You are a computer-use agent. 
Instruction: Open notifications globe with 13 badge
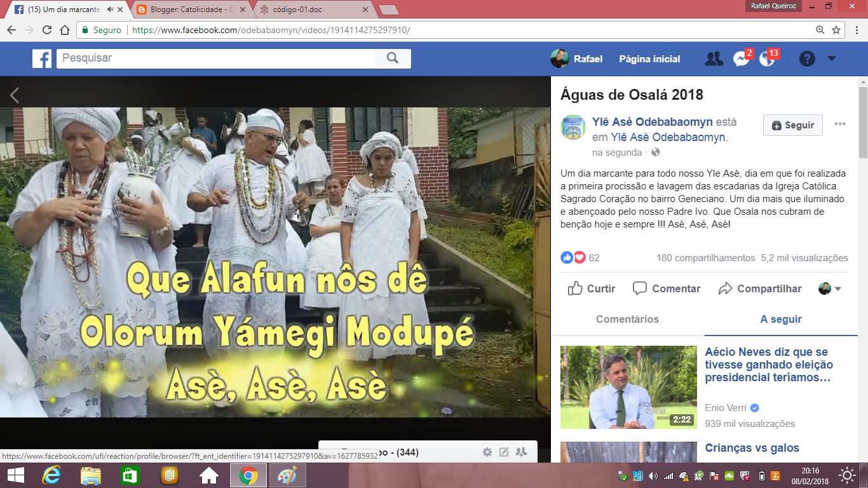pyautogui.click(x=768, y=58)
